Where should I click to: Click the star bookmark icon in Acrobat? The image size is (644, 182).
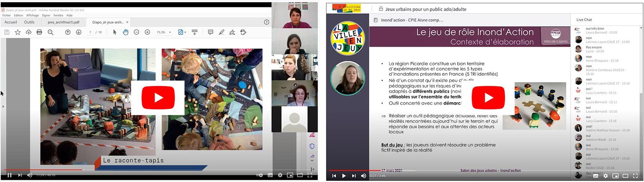click(18, 32)
